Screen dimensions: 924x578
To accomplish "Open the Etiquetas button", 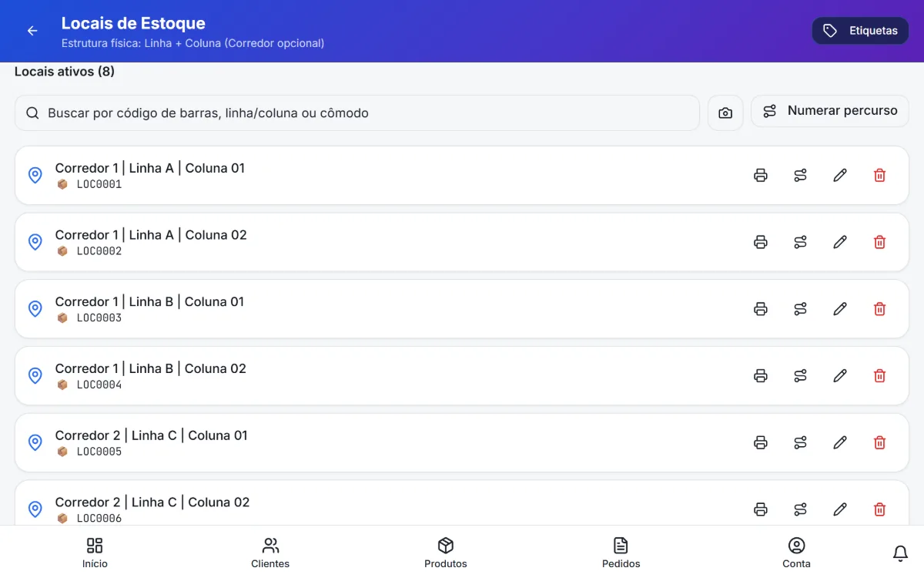I will coord(860,31).
